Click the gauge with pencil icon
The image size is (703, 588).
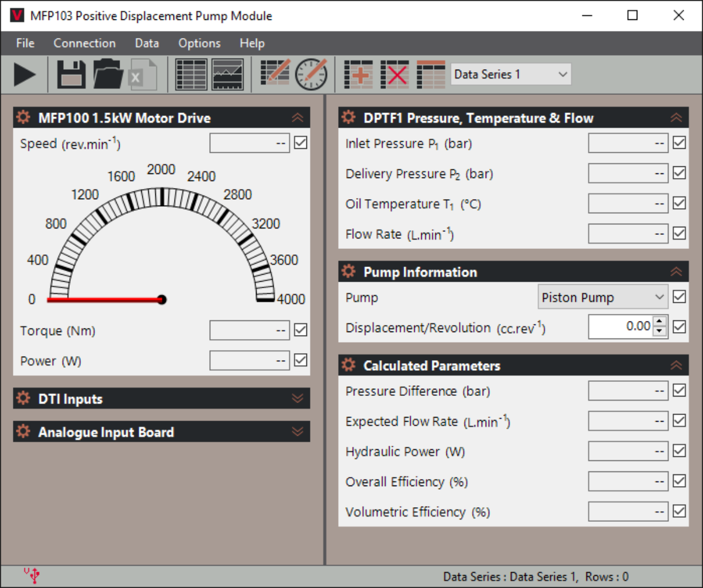tap(311, 75)
